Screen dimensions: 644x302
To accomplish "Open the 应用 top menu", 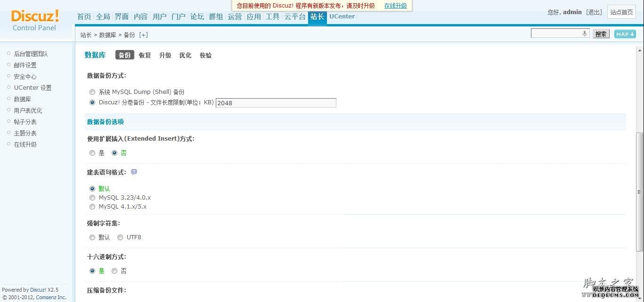I will coord(253,17).
